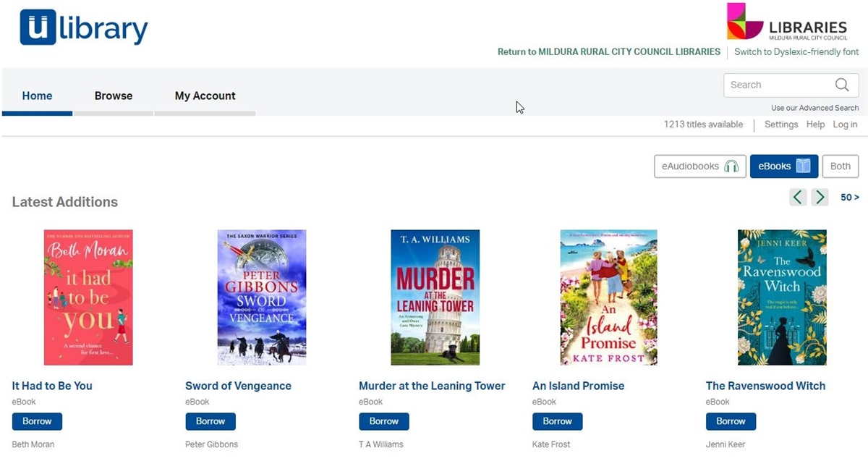Click the search magnifying glass icon

841,85
